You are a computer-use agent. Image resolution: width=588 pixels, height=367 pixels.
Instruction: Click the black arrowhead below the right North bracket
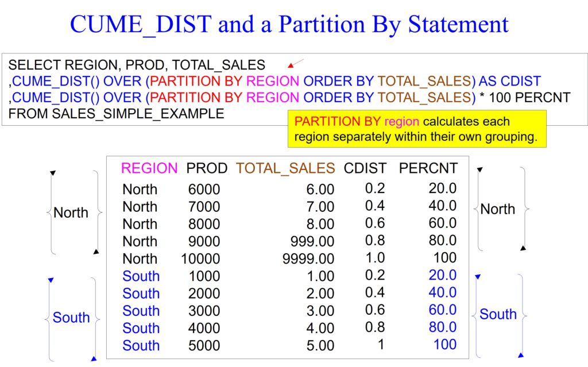tap(523, 248)
